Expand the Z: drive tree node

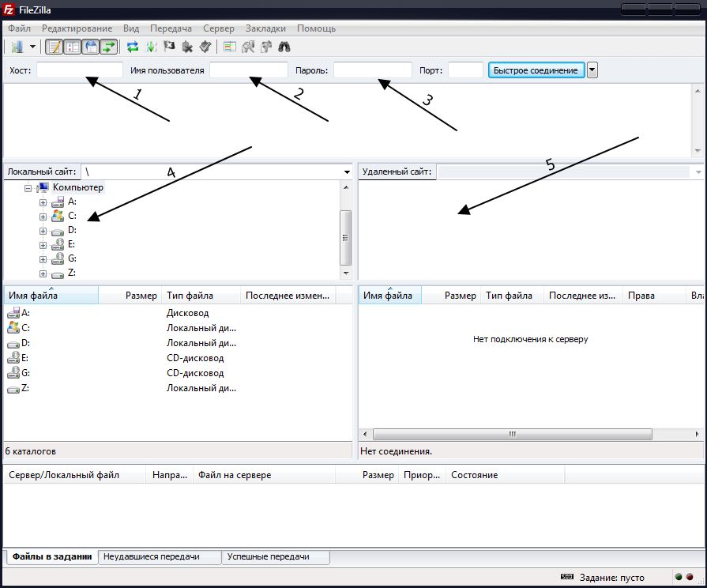click(43, 273)
